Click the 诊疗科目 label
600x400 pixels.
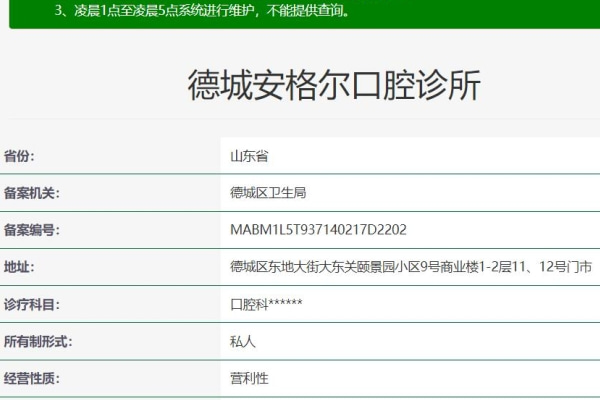(32, 304)
